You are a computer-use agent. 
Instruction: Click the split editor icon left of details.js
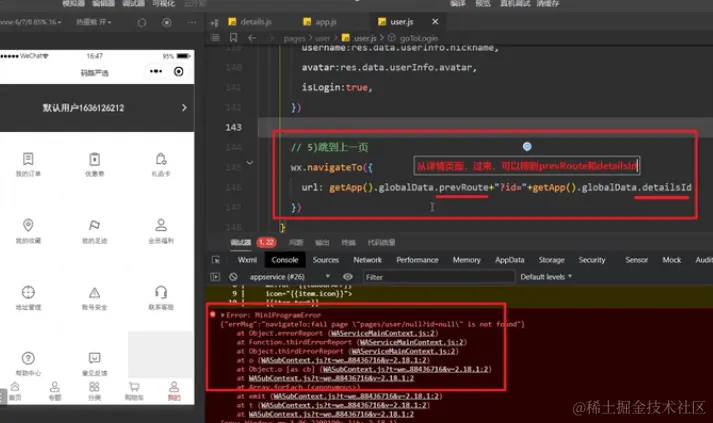tap(214, 22)
